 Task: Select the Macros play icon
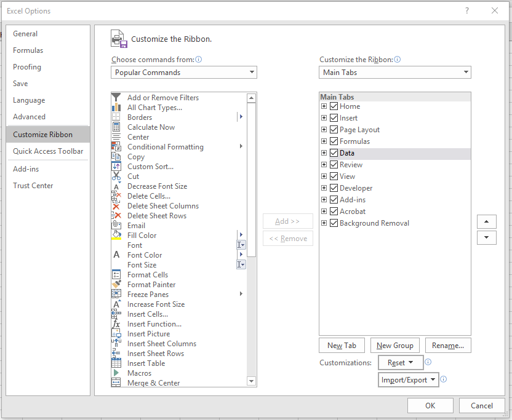(x=116, y=373)
